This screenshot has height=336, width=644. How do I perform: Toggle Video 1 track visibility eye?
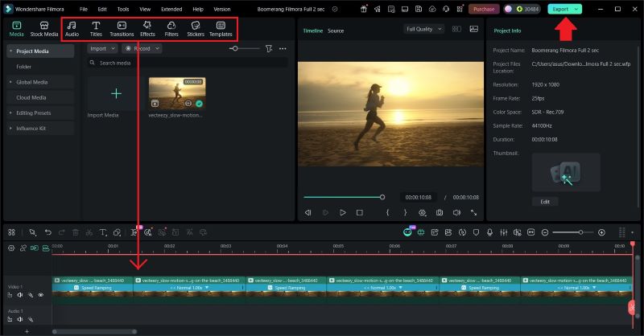(x=41, y=295)
